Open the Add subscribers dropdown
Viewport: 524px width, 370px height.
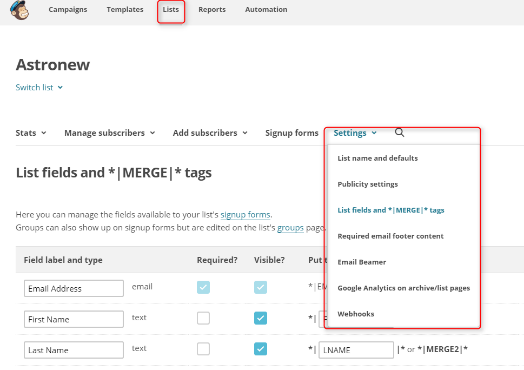[210, 133]
